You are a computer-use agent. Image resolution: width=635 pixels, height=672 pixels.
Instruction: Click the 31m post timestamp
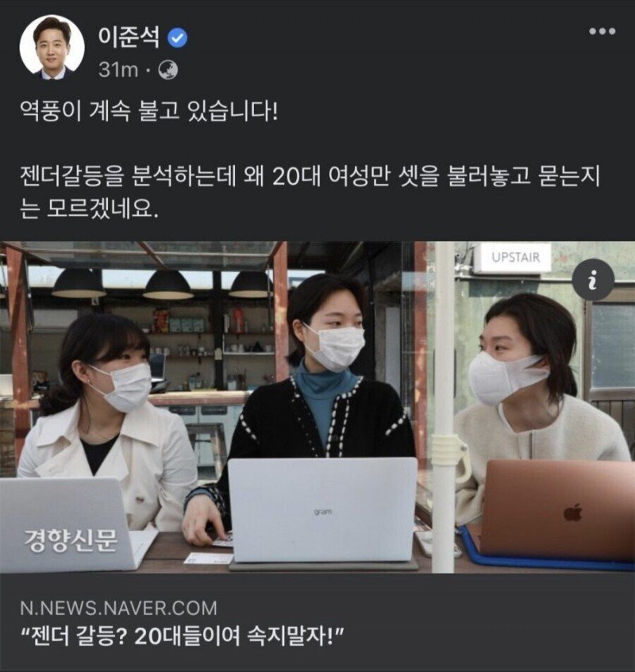[x=118, y=70]
